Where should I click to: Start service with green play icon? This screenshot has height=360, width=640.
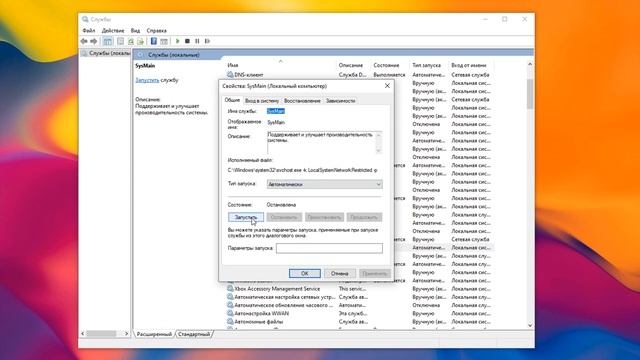[x=178, y=41]
